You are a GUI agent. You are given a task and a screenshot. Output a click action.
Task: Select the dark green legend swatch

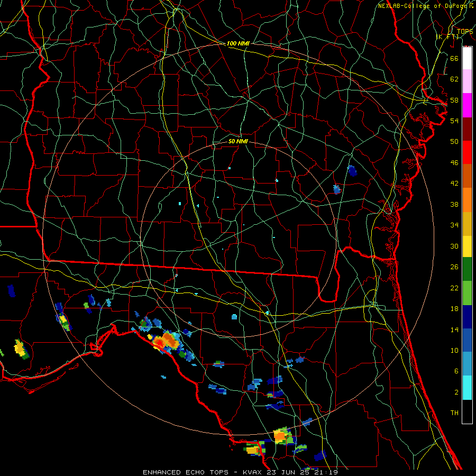pos(467,269)
